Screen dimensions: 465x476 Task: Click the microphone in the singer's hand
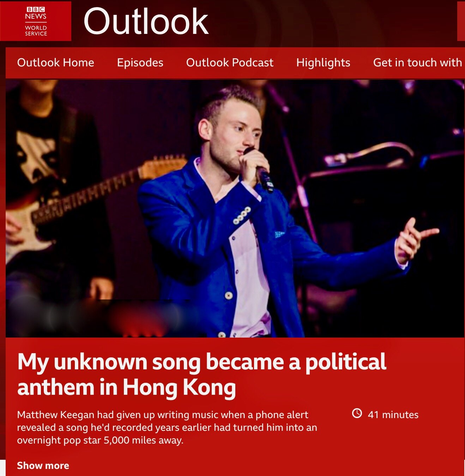(x=260, y=170)
